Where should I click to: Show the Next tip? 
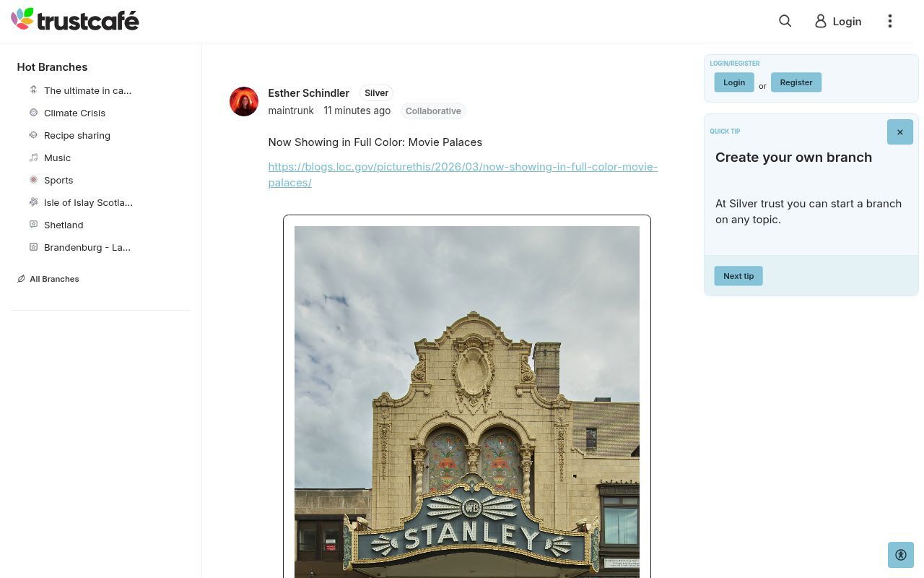click(x=738, y=276)
